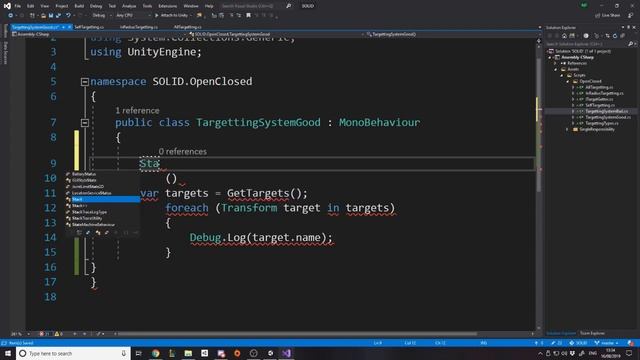Open SelfTargetting.cs in Solution Explorer
The image size is (640, 360).
point(600,105)
